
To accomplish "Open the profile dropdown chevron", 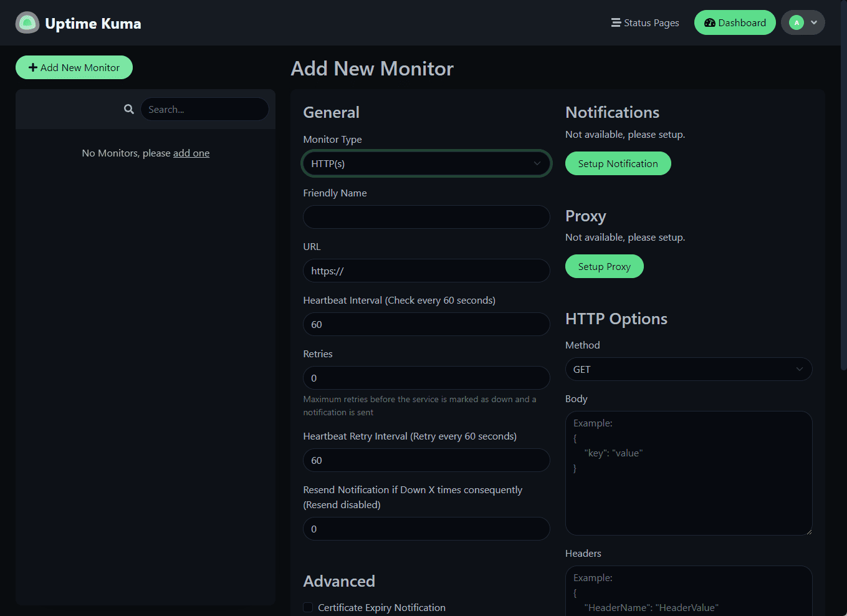I will coord(814,22).
